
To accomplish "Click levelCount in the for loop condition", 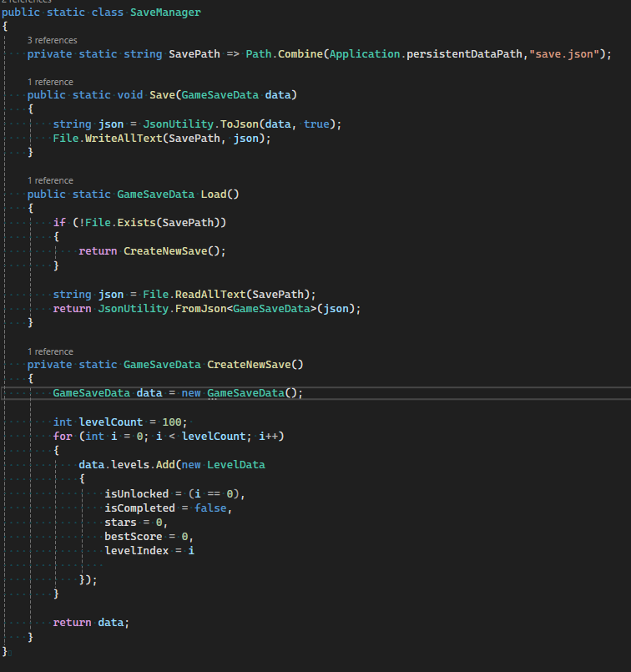I will click(214, 437).
